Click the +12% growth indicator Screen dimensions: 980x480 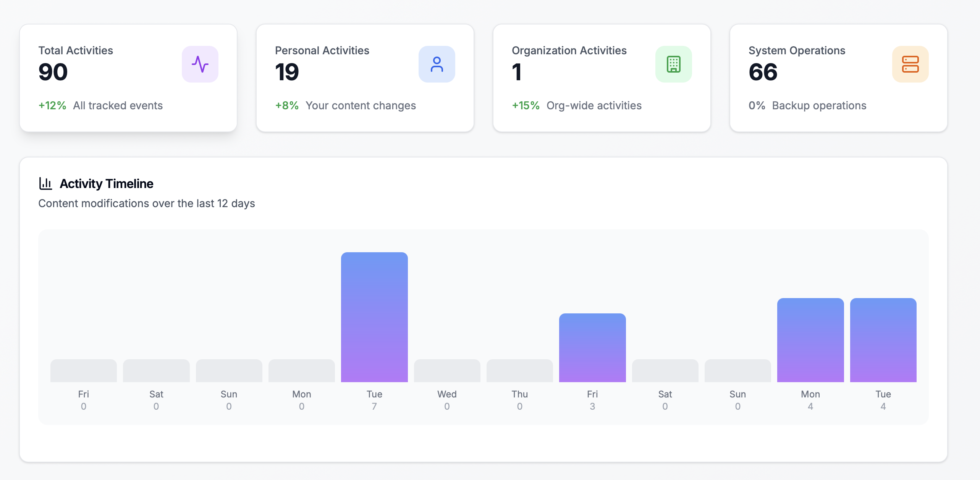[x=52, y=105]
